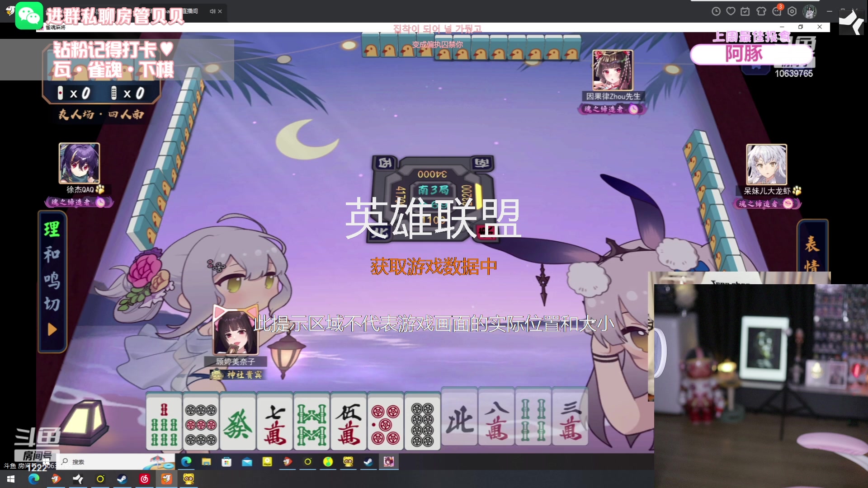
Task: Open yellow raccoon app on Windows taskbar
Action: pos(189,479)
